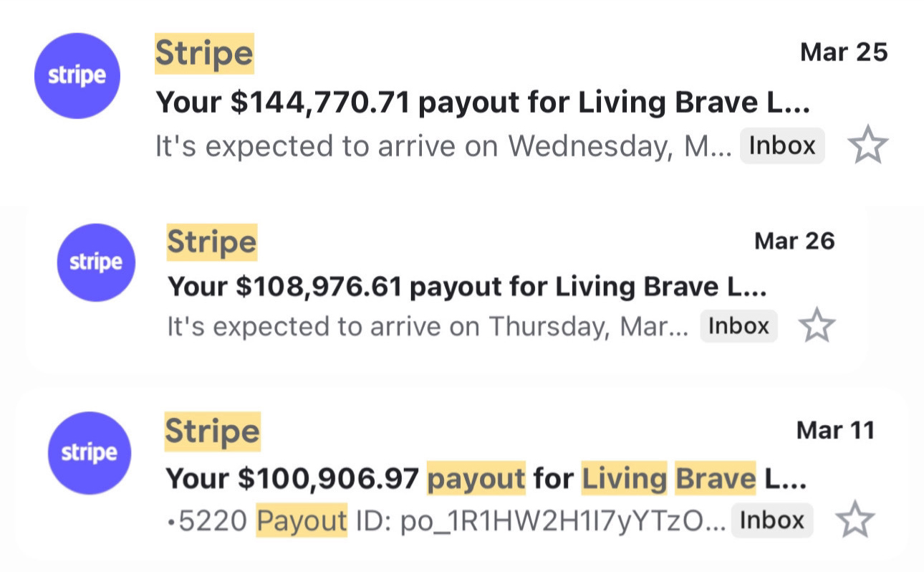Click the Stripe sender name on Mar 11 email
The image size is (924, 572).
(212, 432)
